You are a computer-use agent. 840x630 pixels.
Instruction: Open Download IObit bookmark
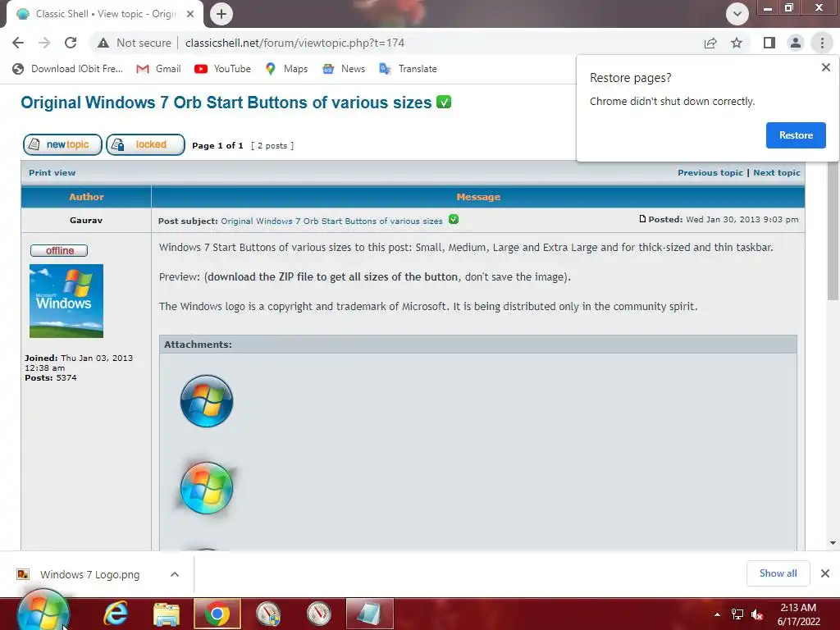(x=68, y=69)
